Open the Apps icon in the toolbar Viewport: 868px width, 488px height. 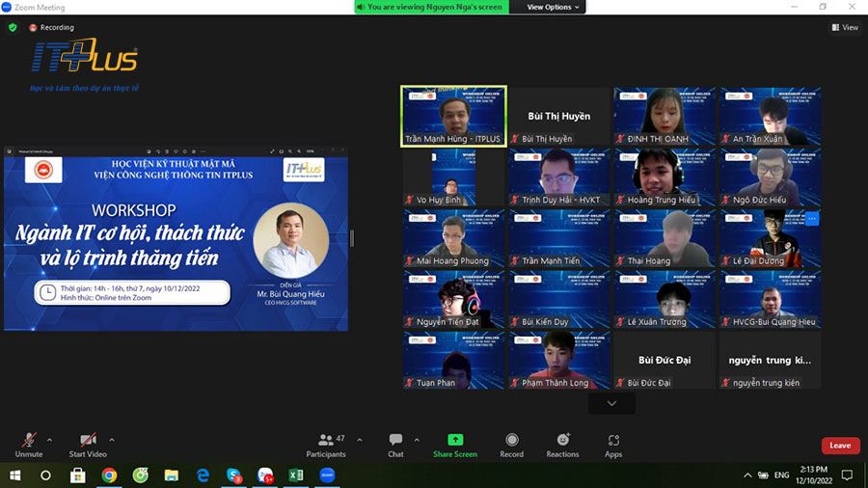613,442
